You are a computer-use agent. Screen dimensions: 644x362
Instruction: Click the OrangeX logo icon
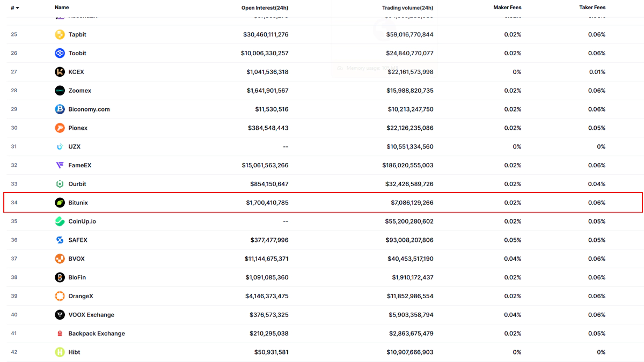[60, 296]
